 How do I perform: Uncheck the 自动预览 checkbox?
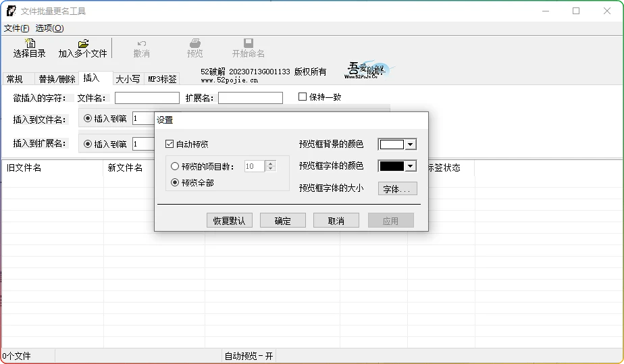pyautogui.click(x=170, y=144)
